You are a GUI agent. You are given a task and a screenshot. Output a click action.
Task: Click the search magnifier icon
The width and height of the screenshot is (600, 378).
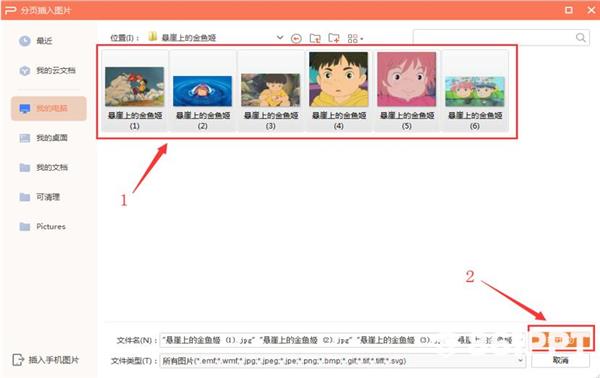click(x=580, y=37)
